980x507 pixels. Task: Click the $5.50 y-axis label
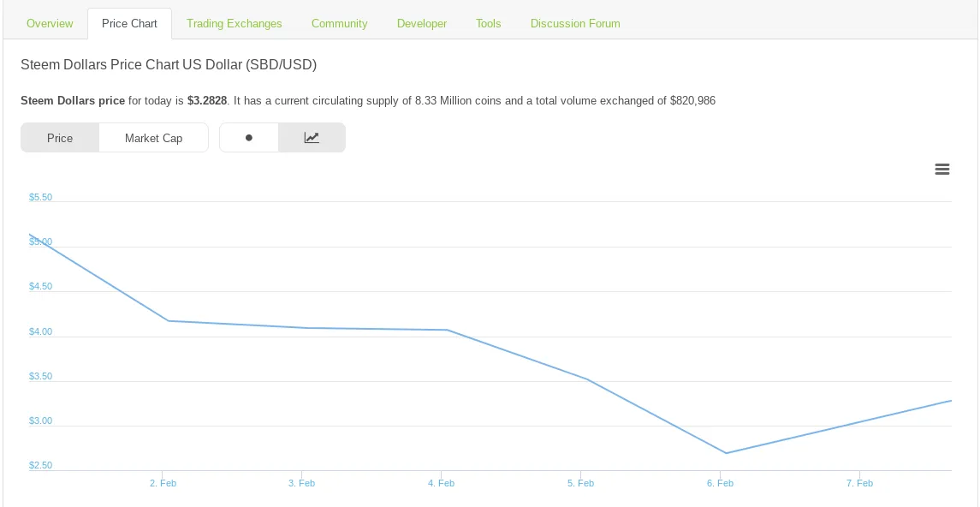[40, 197]
